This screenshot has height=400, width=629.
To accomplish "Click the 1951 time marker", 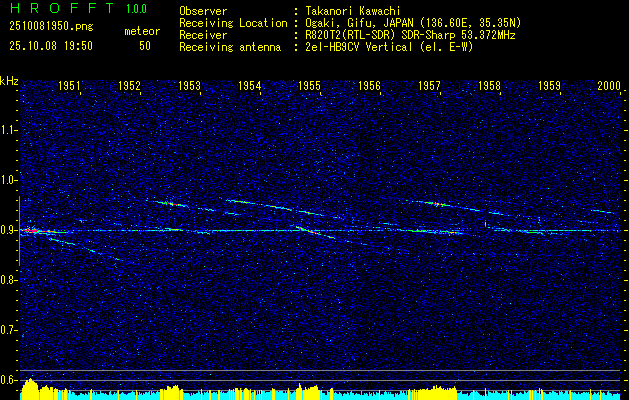I will coord(69,85).
